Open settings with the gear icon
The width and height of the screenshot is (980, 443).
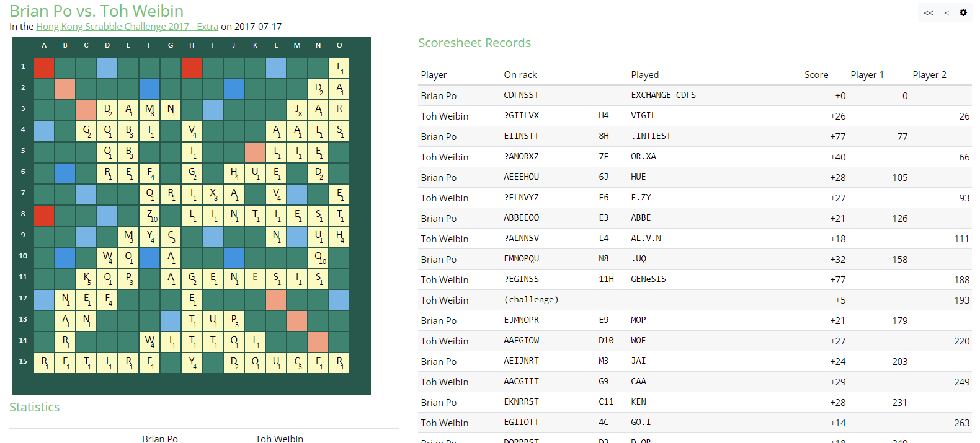coord(963,12)
